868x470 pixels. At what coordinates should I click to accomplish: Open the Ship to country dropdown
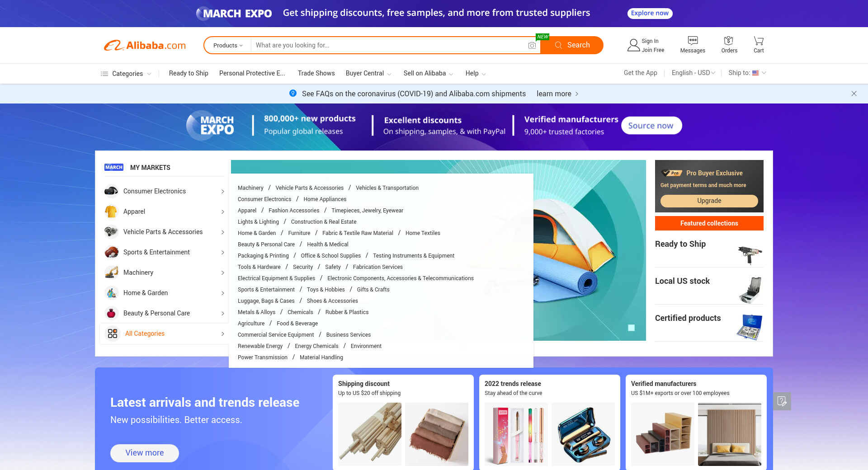click(x=764, y=73)
